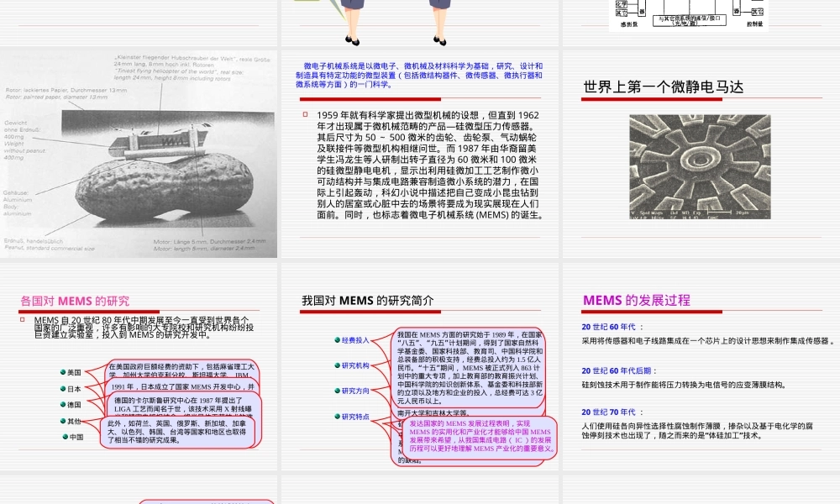Screen dimensions: 840x504
Task: Click the title MEMS 的发展过程
Action: coord(637,300)
